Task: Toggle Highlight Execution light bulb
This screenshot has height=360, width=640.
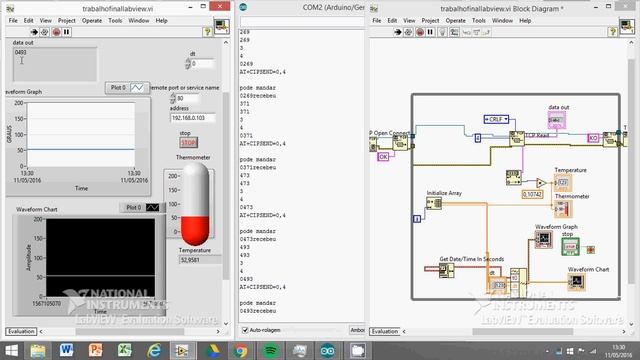Action: tap(442, 32)
